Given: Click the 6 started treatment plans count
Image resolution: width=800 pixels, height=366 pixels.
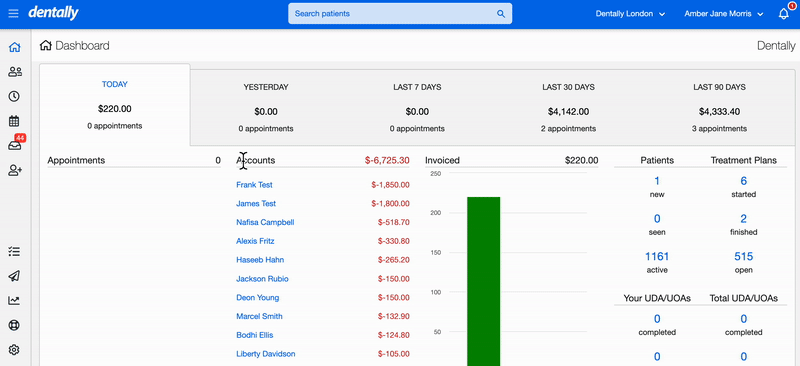Looking at the screenshot, I should 744,181.
